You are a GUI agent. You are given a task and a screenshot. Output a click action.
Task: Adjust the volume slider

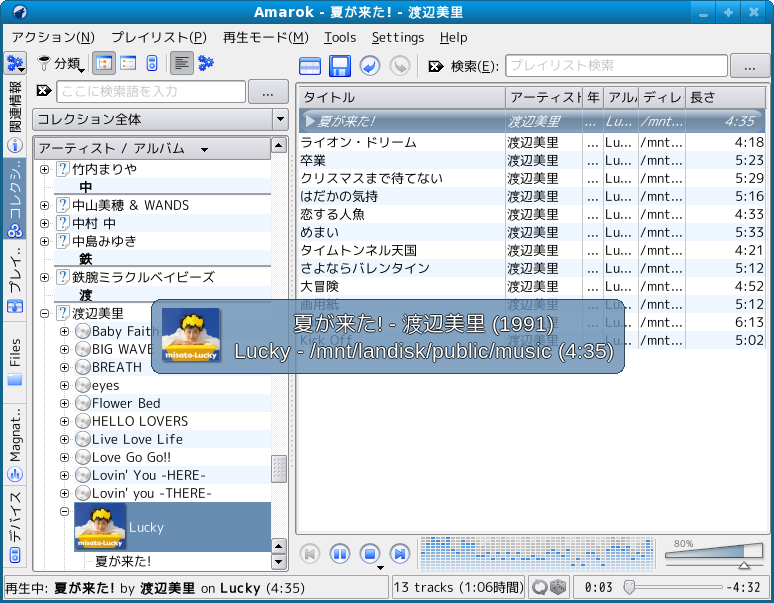pos(714,554)
